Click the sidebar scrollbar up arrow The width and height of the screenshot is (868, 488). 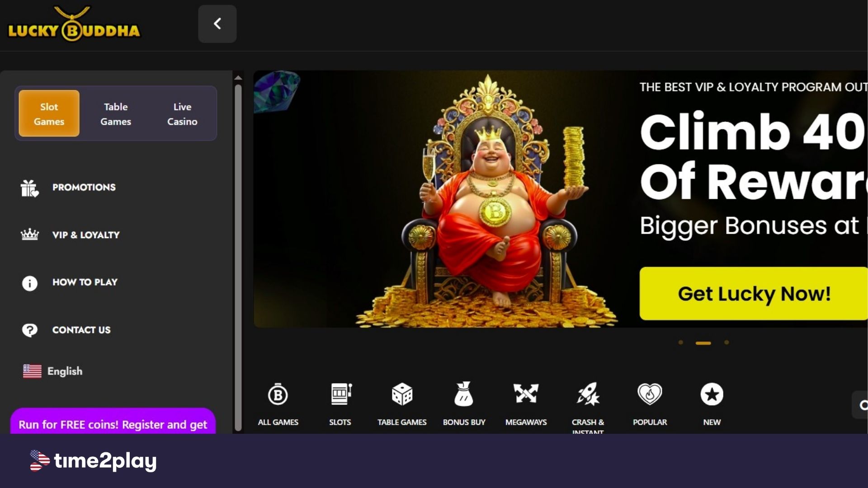(238, 78)
